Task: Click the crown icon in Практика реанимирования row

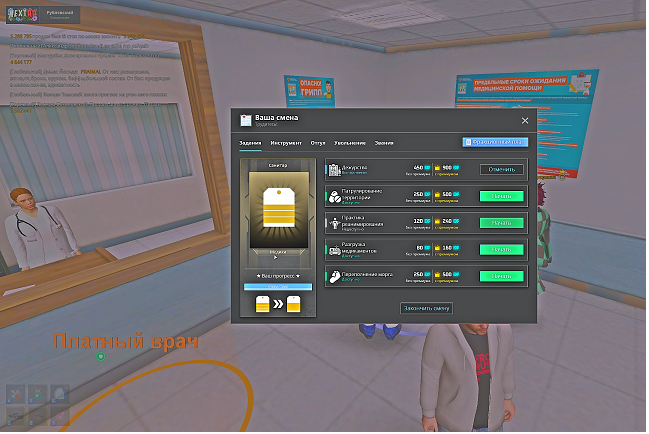Action: coord(439,222)
